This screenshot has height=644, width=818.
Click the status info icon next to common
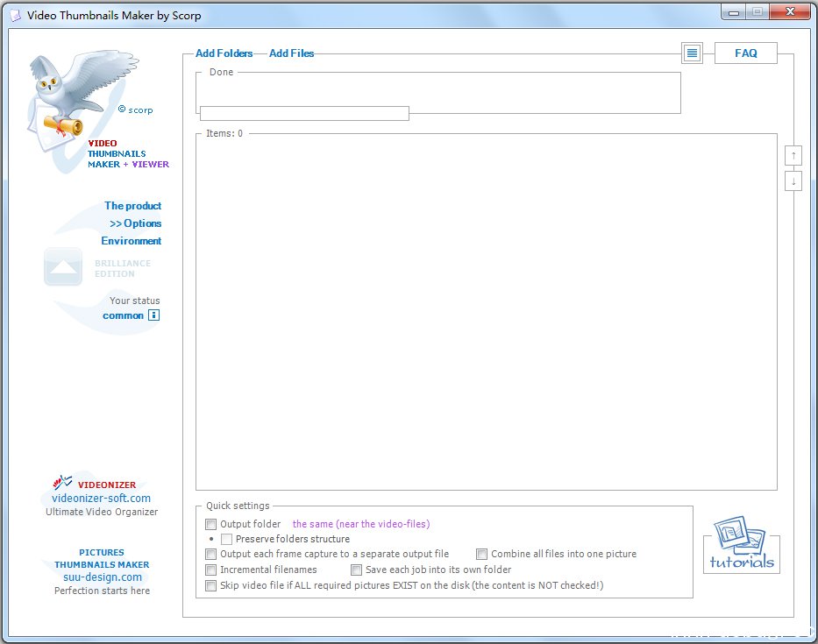tap(153, 315)
